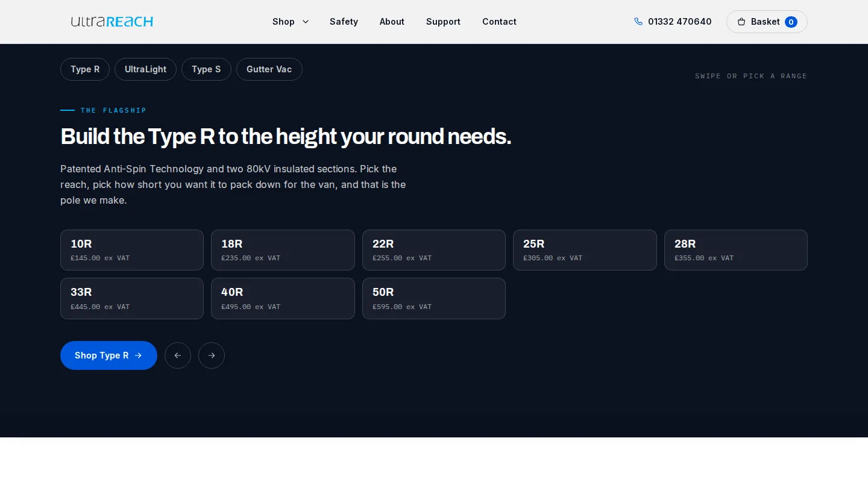The height and width of the screenshot is (488, 868).
Task: Click "THE FLAGSHIP" label text
Action: tap(113, 110)
